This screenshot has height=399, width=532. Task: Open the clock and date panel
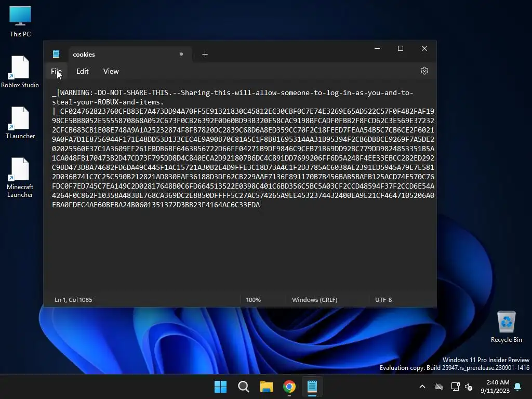point(495,387)
